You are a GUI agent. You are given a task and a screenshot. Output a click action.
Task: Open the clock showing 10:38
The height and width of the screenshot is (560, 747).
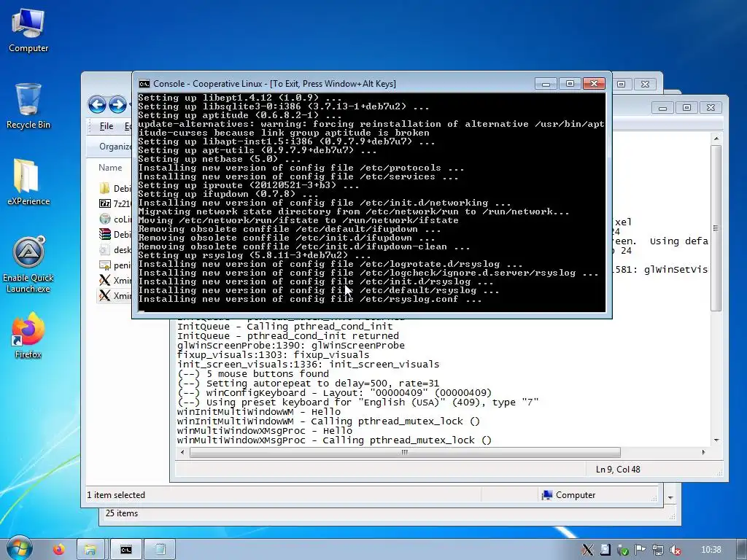pyautogui.click(x=711, y=550)
